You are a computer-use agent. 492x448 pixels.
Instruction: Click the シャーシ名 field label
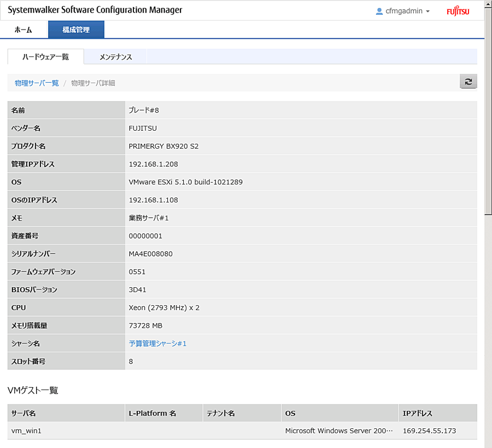click(26, 344)
